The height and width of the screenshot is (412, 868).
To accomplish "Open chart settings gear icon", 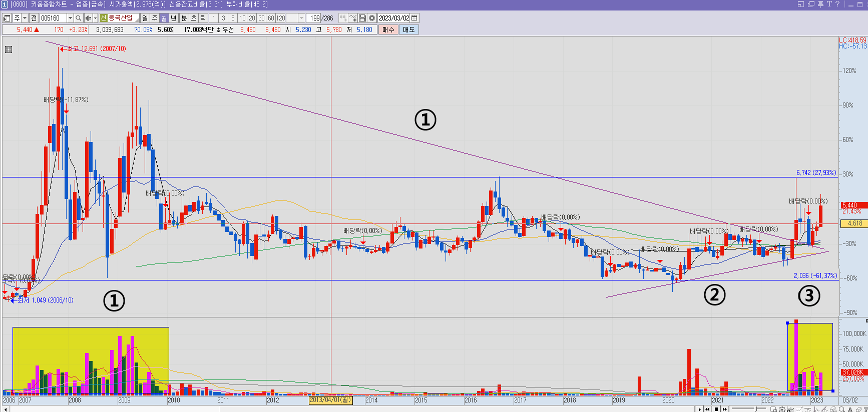I will pyautogui.click(x=372, y=18).
